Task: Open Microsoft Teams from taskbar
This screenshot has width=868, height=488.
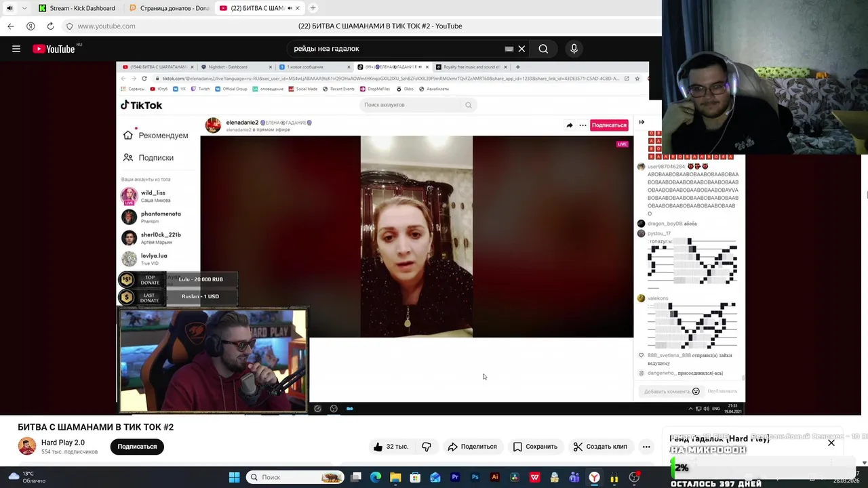Action: pos(574,477)
